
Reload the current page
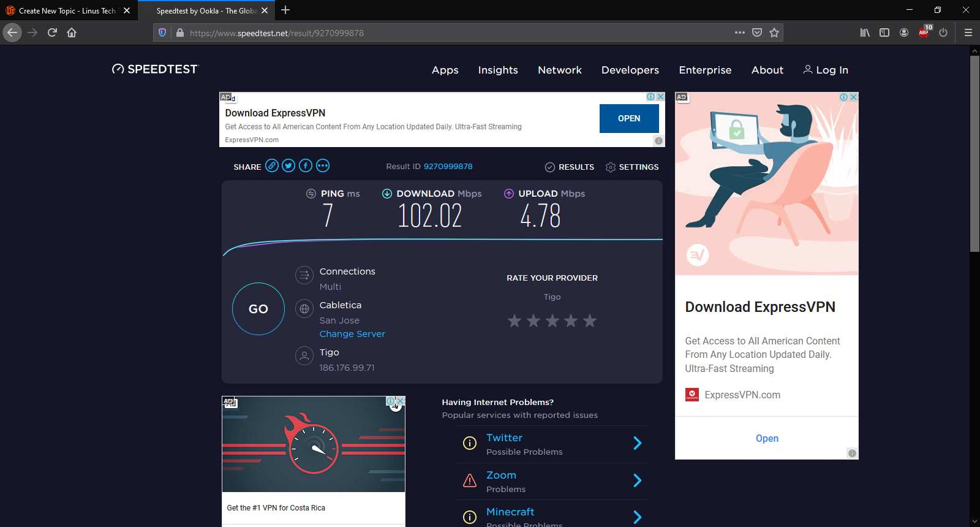52,32
